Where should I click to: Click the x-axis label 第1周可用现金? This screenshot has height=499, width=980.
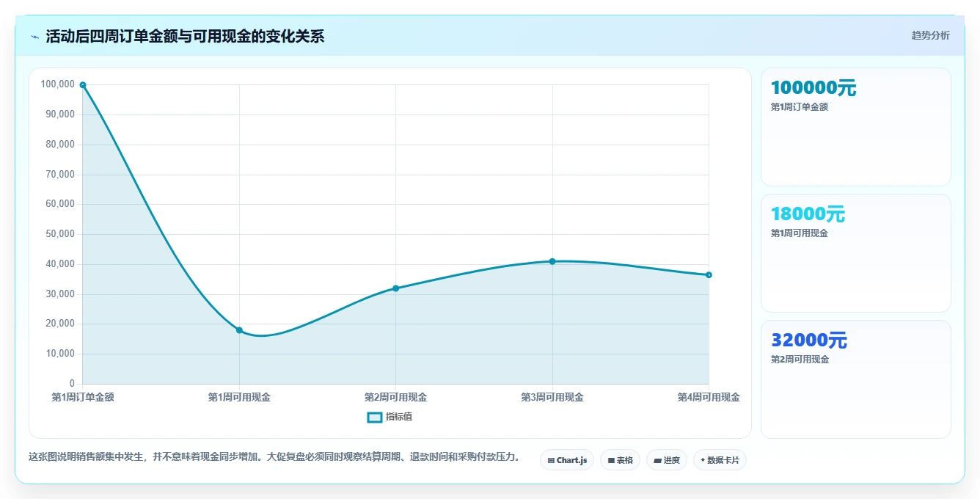(239, 397)
